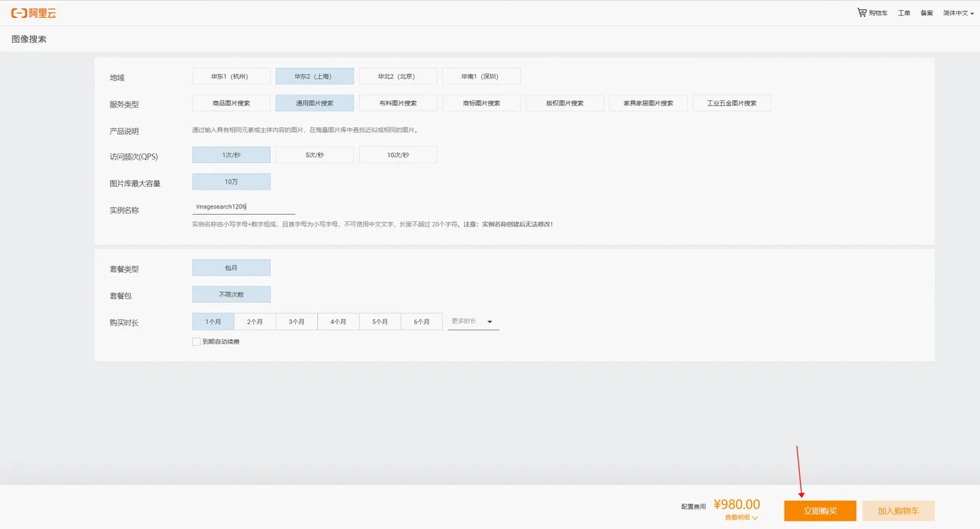
Task: Choose service type 商标图片搜索
Action: [481, 103]
